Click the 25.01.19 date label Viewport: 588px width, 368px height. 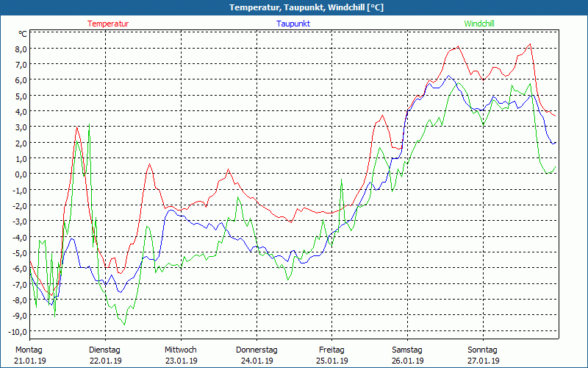coord(332,361)
